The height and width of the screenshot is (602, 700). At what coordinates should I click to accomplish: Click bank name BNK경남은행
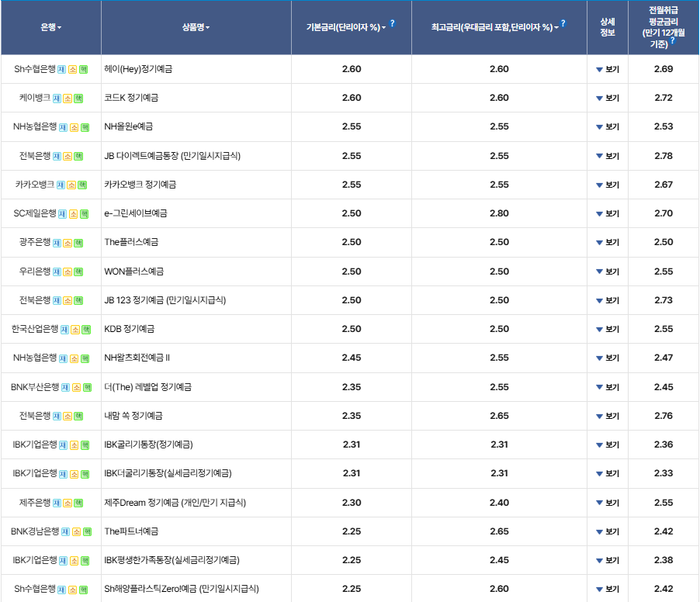(x=35, y=531)
